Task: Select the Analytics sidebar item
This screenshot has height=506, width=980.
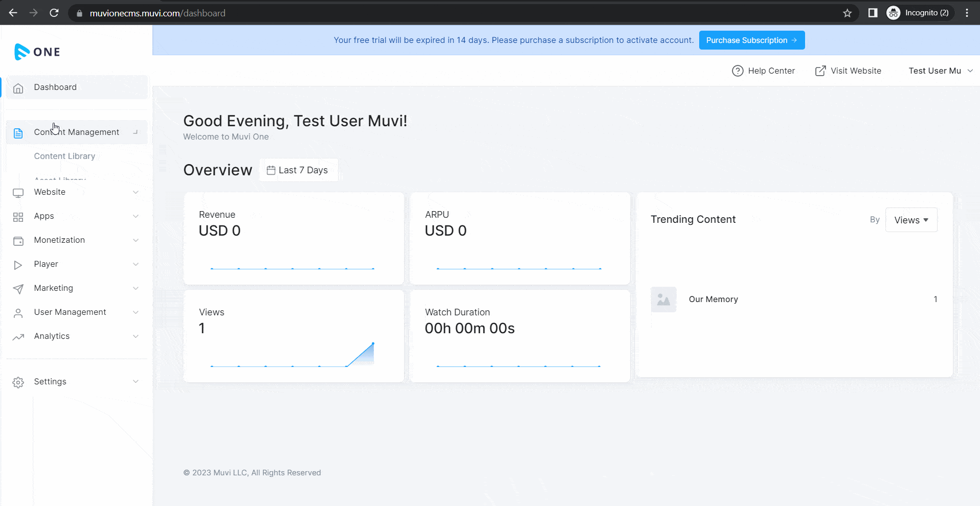Action: point(77,336)
